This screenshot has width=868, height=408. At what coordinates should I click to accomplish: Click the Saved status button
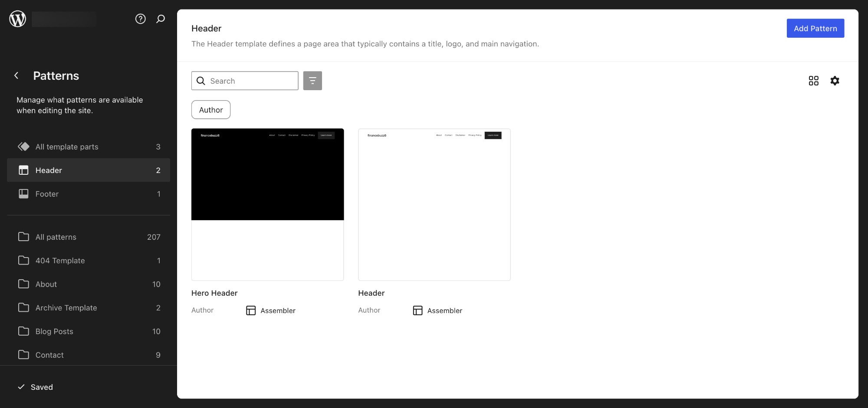(35, 387)
